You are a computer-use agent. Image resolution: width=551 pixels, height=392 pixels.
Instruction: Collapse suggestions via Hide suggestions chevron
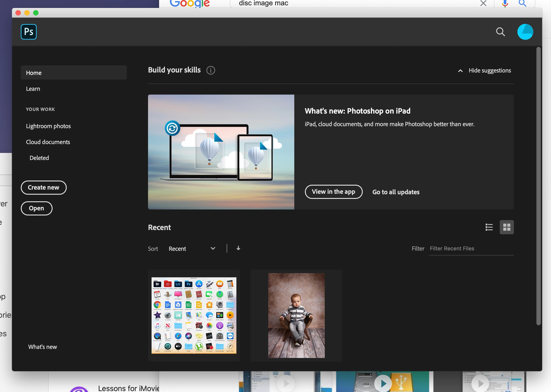tap(460, 71)
